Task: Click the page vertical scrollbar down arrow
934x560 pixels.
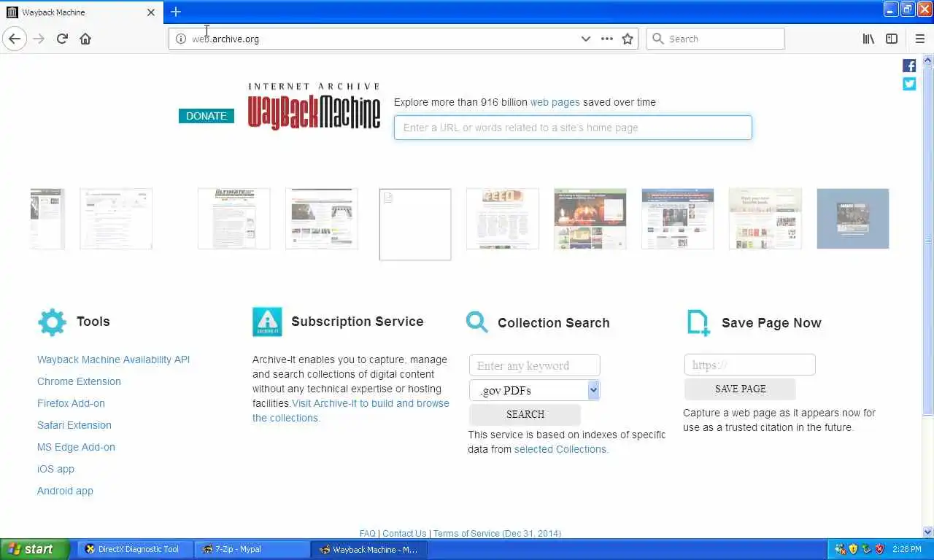Action: pyautogui.click(x=928, y=532)
